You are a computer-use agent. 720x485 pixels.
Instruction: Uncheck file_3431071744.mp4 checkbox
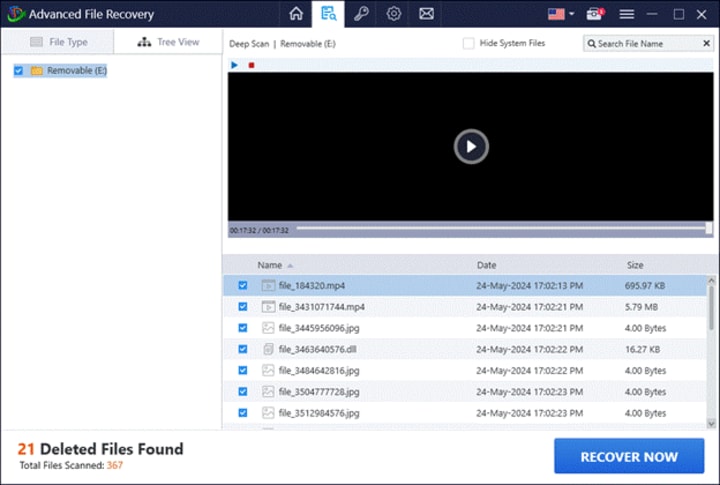(243, 306)
